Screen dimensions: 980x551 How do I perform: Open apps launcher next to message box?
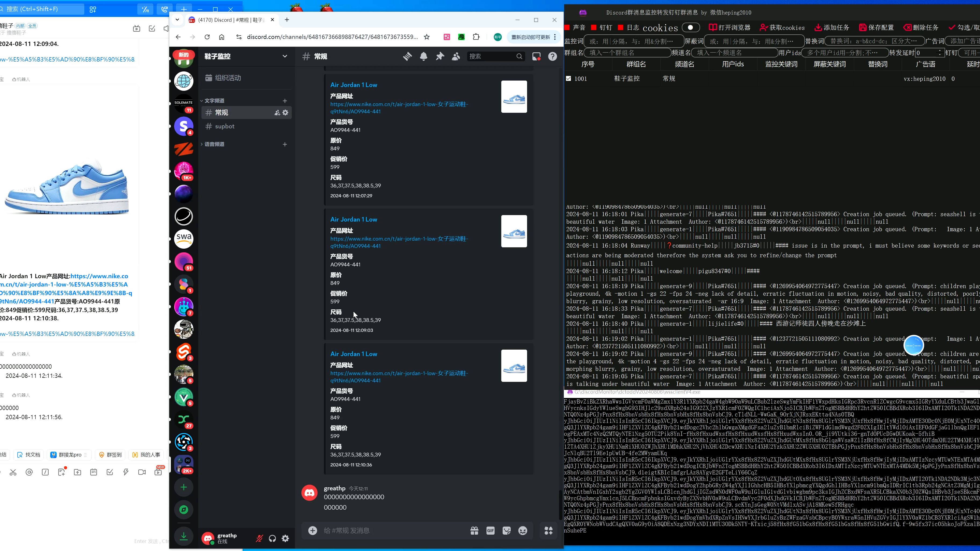[549, 531]
